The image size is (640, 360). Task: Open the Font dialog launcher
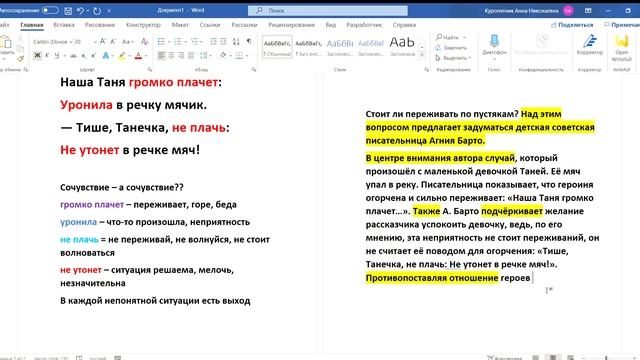tap(149, 70)
